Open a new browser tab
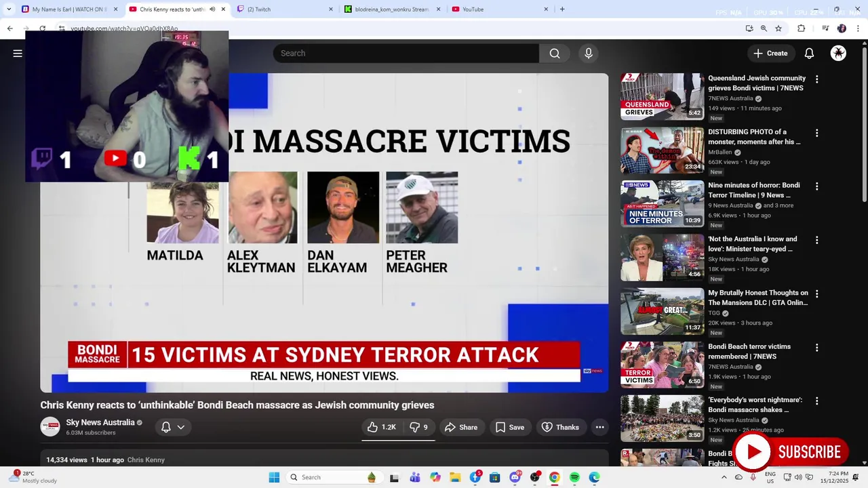This screenshot has height=488, width=868. click(562, 9)
